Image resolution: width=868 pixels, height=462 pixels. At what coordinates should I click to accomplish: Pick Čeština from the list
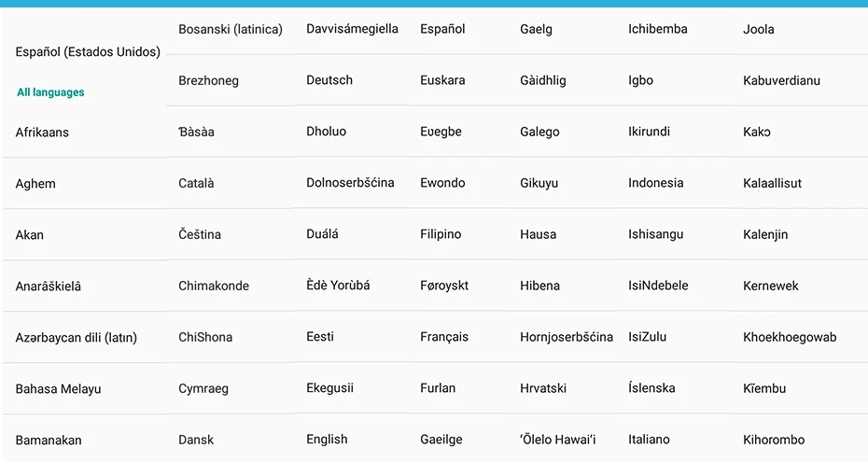point(200,234)
